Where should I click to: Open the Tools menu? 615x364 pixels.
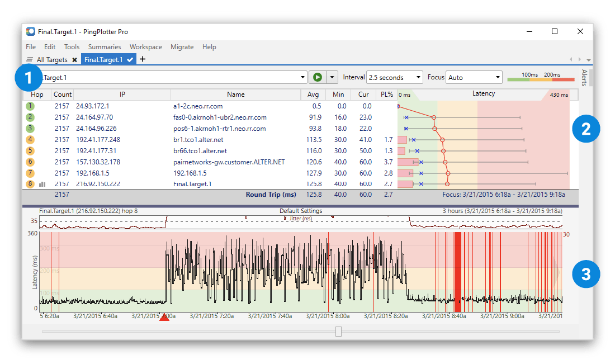tap(72, 46)
